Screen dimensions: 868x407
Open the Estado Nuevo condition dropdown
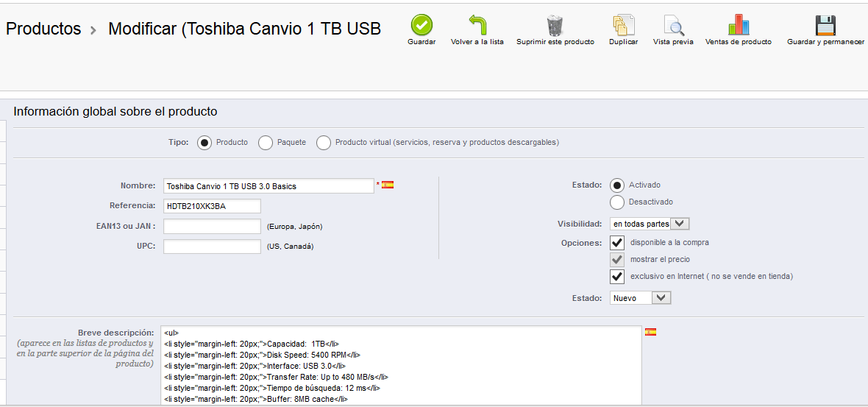[x=641, y=299]
